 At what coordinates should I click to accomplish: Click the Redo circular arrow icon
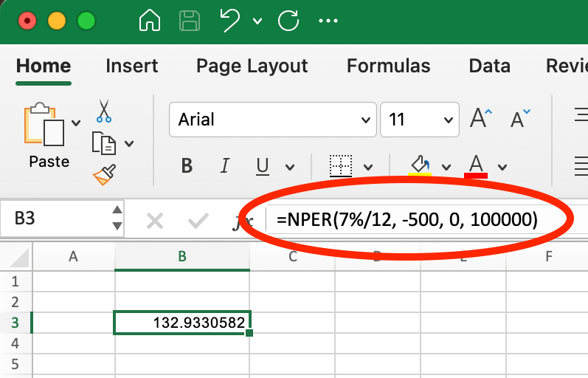[288, 20]
